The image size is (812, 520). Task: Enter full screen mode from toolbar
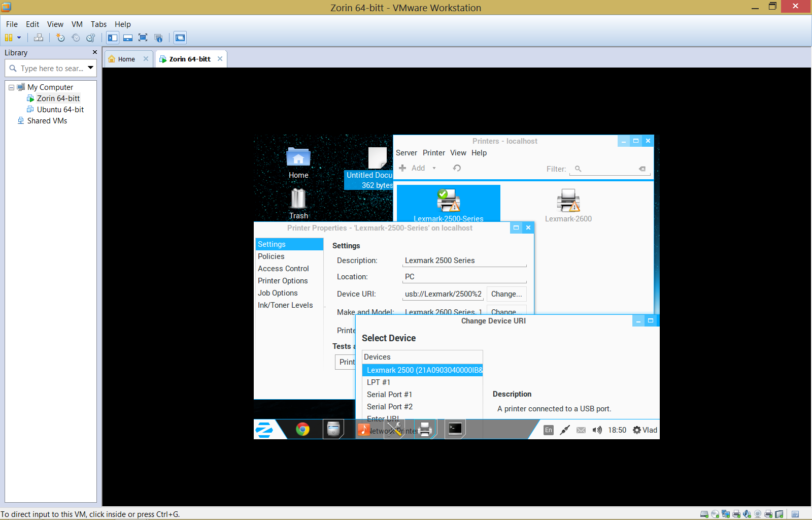(143, 38)
